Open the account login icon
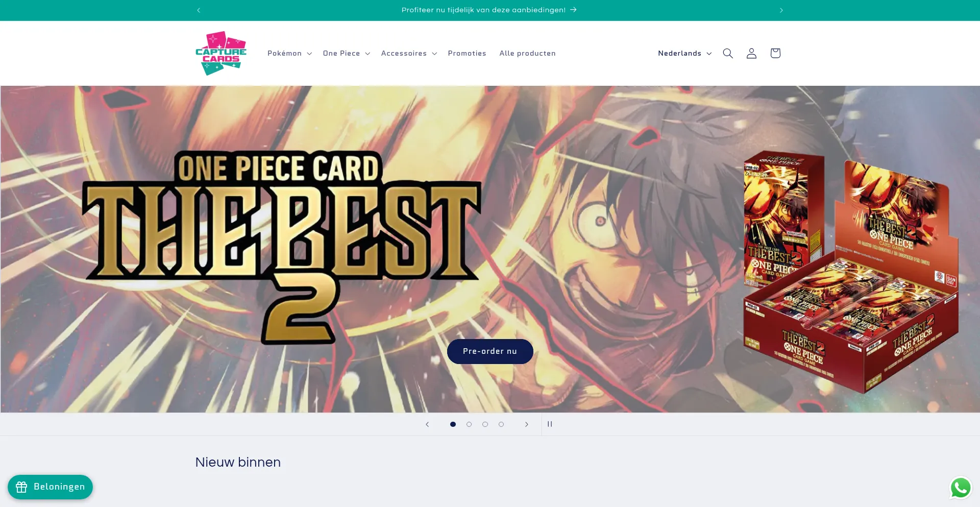 pos(751,53)
